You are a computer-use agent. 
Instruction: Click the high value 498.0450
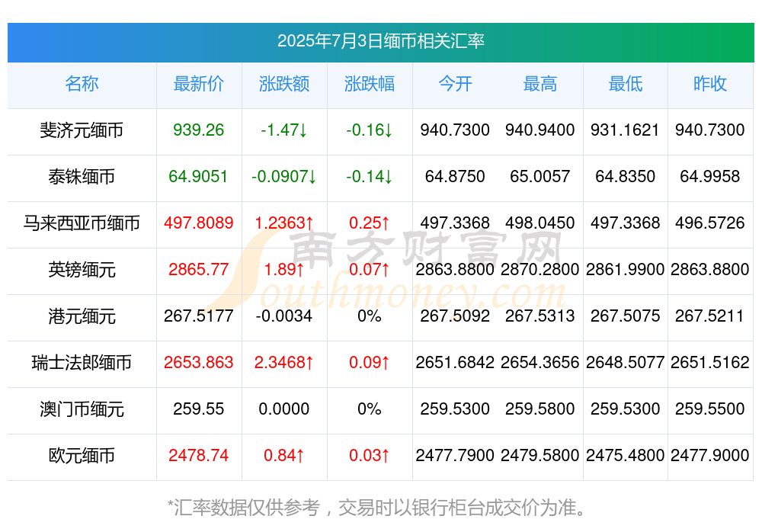[540, 223]
